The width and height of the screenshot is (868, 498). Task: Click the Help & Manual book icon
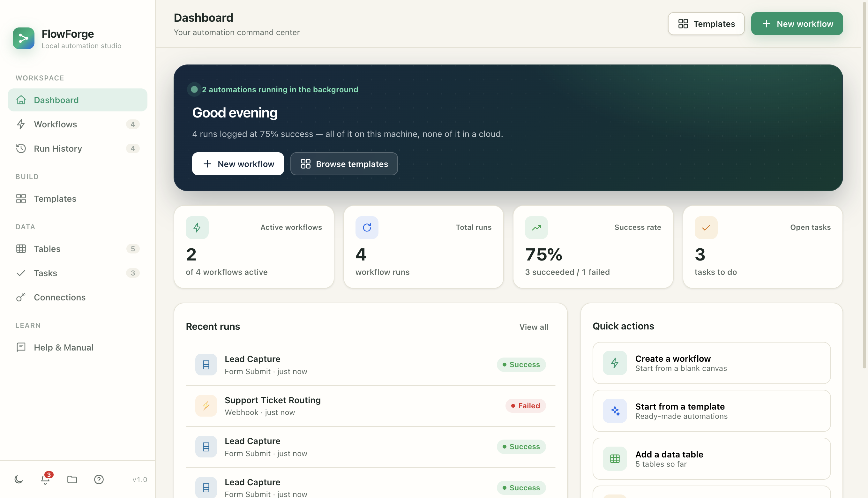[21, 347]
